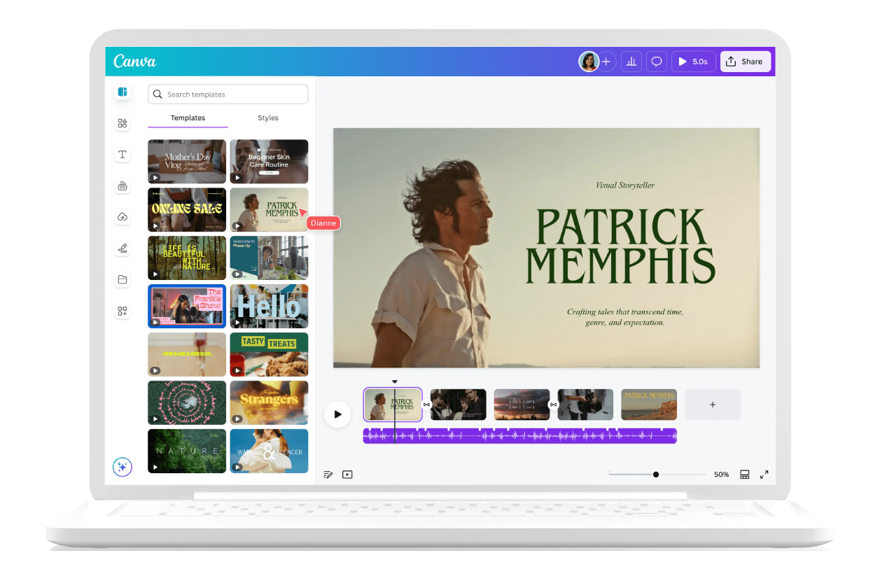This screenshot has width=894, height=588.
Task: Add a new page to timeline
Action: pyautogui.click(x=713, y=405)
